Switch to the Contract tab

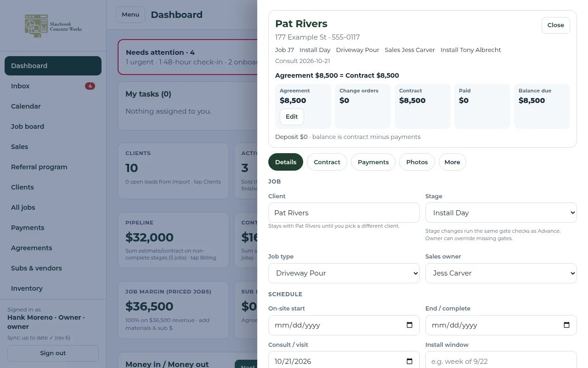[327, 162]
